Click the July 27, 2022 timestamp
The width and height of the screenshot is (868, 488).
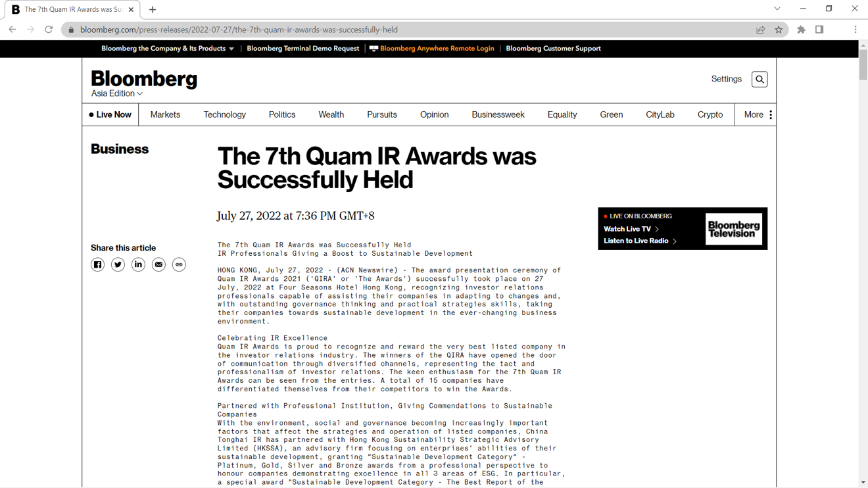coord(295,216)
